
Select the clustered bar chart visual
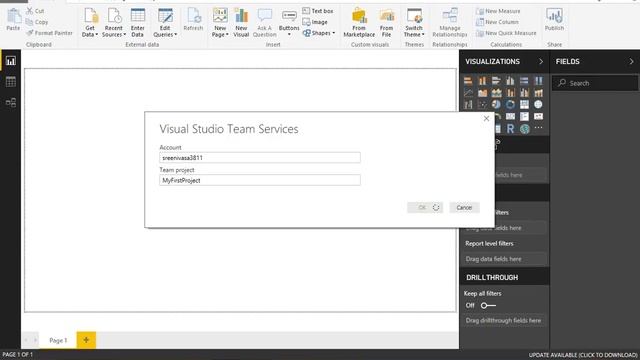pyautogui.click(x=496, y=81)
